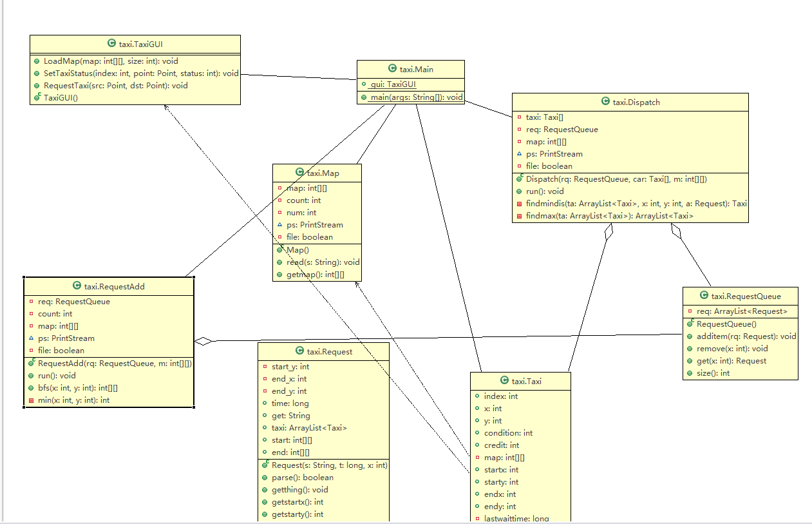The height and width of the screenshot is (524, 812).
Task: Click the read(s: String): void method
Action: click(323, 262)
